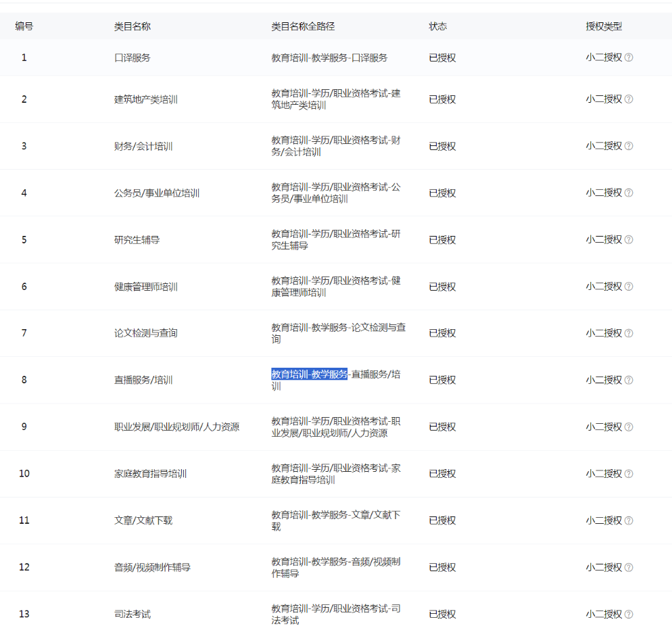Click 职业发展/职业规划师/人力资源 category name
This screenshot has width=672, height=630.
pos(176,427)
